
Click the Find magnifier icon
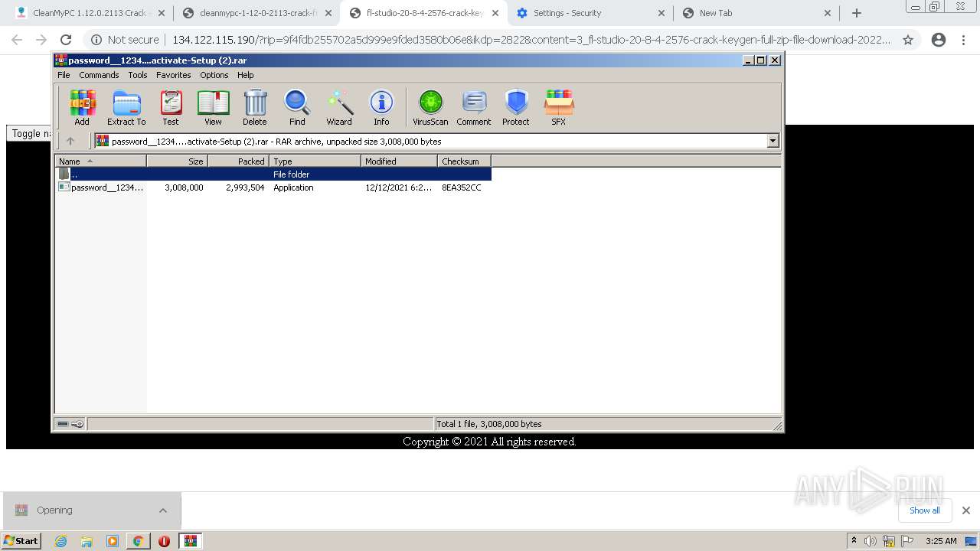pos(297,108)
